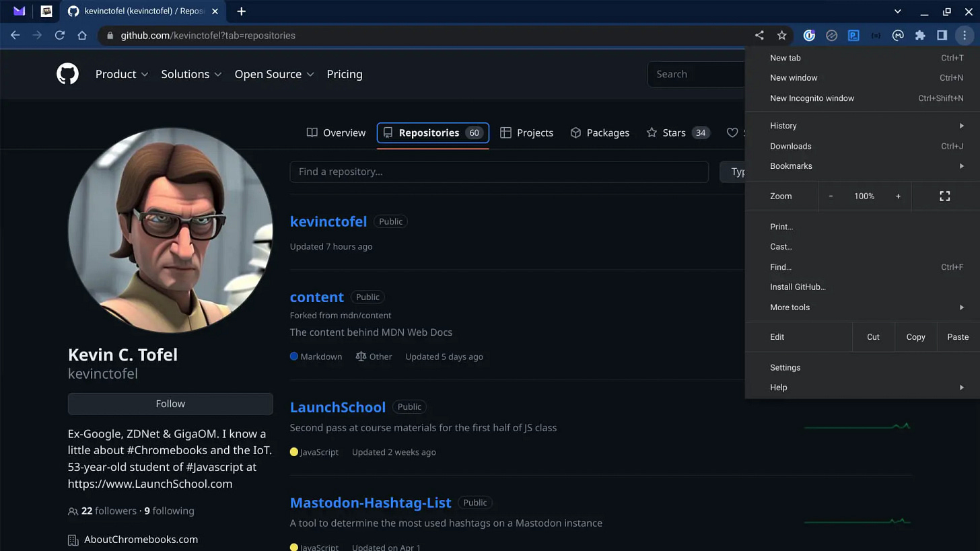Expand the Open Source dropdown
Viewport: 980px width, 551px height.
(x=274, y=74)
